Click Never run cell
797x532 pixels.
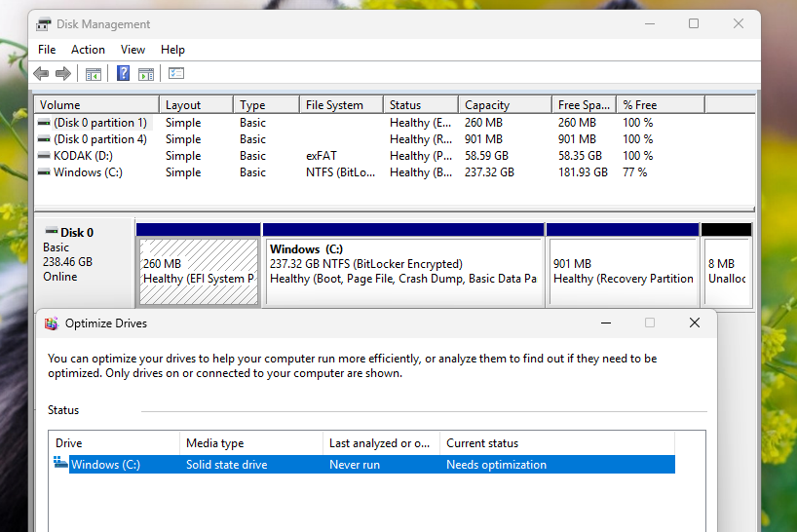(x=355, y=465)
